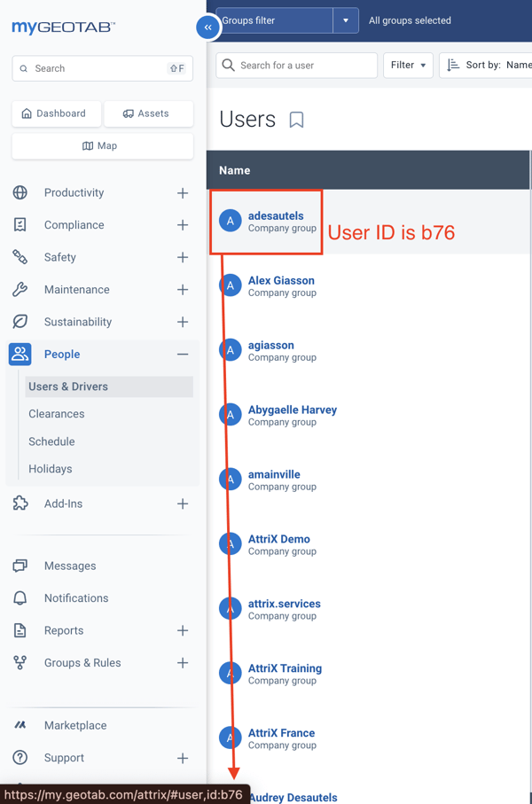Image resolution: width=532 pixels, height=804 pixels.
Task: Open Schedule under People
Action: point(51,441)
